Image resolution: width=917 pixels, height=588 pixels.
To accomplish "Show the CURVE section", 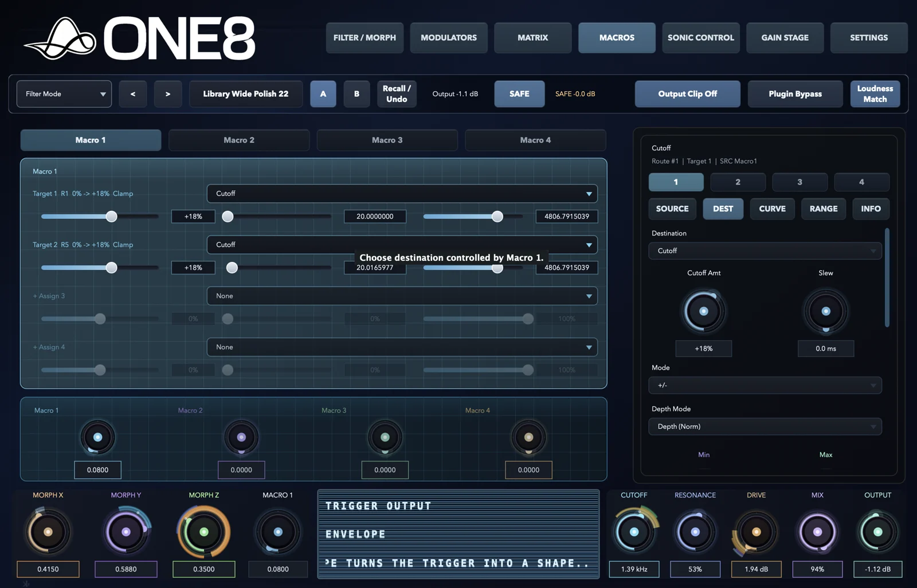I will coord(773,209).
